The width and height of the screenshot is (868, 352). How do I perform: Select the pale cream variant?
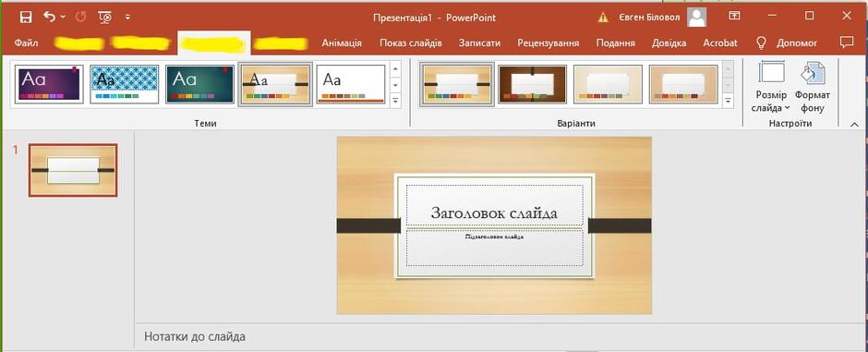coord(608,84)
